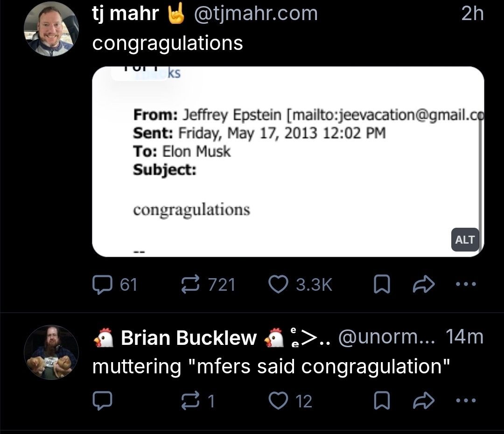Show ALT text for the email image
This screenshot has width=504, height=434.
pyautogui.click(x=465, y=240)
